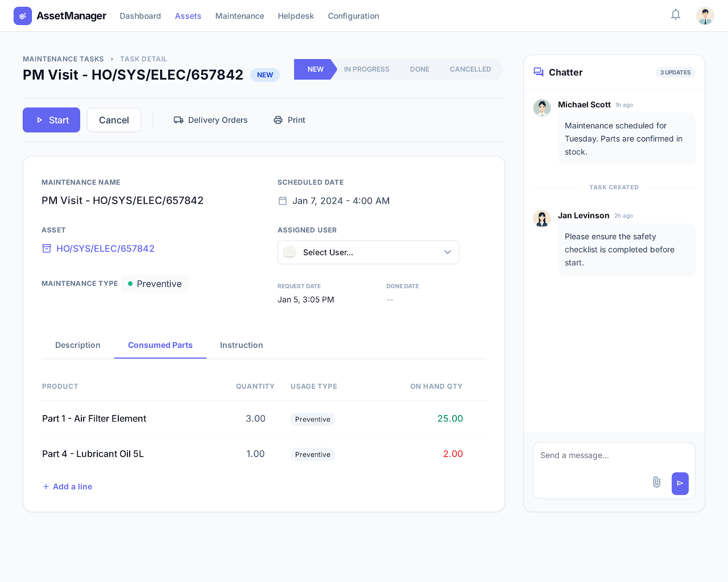Switch to the Instruction tab
Viewport: 728px width, 582px height.
point(241,345)
